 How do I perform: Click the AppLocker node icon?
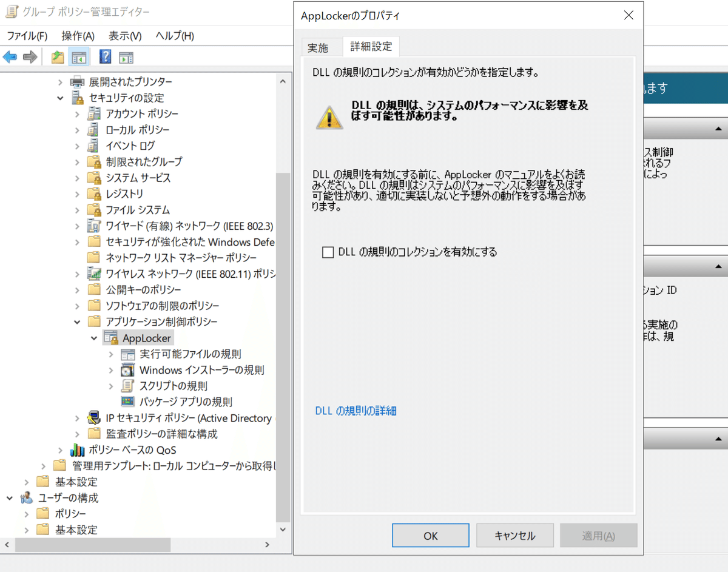point(110,338)
